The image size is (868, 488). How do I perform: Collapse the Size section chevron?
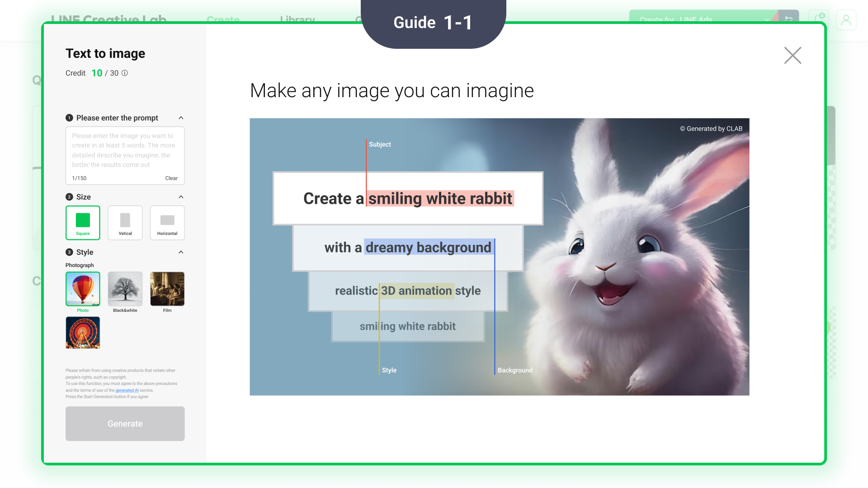click(x=181, y=197)
